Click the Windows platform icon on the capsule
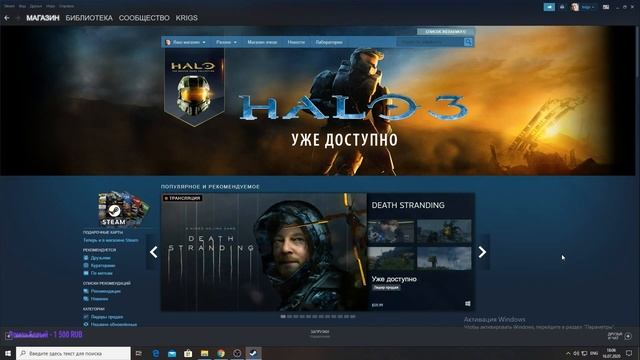This screenshot has width=640, height=360. click(468, 304)
